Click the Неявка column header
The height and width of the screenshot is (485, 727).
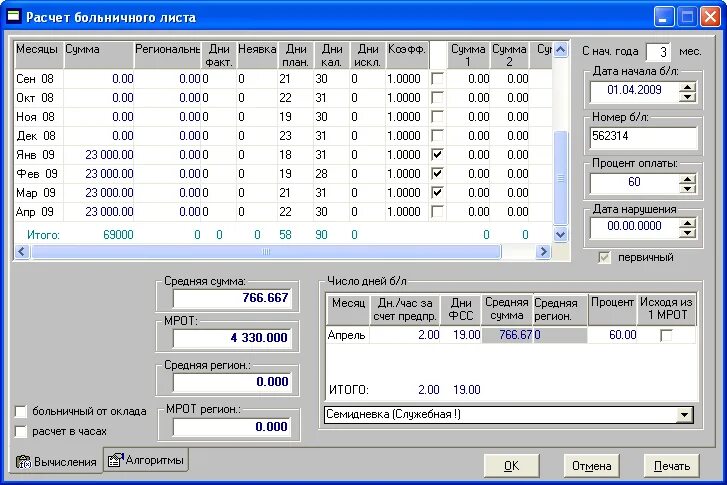coord(257,55)
